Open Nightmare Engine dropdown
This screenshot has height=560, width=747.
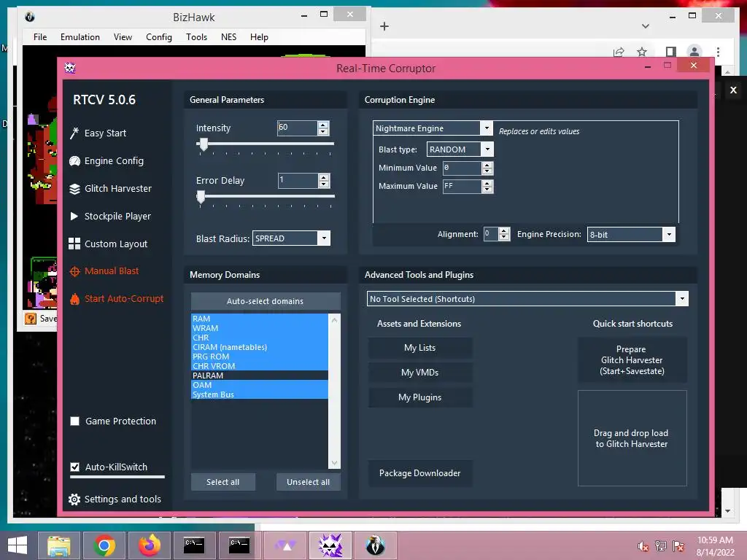(x=487, y=128)
